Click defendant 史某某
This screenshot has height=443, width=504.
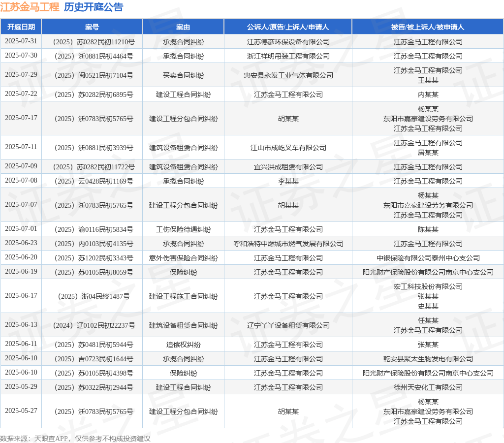click(428, 306)
